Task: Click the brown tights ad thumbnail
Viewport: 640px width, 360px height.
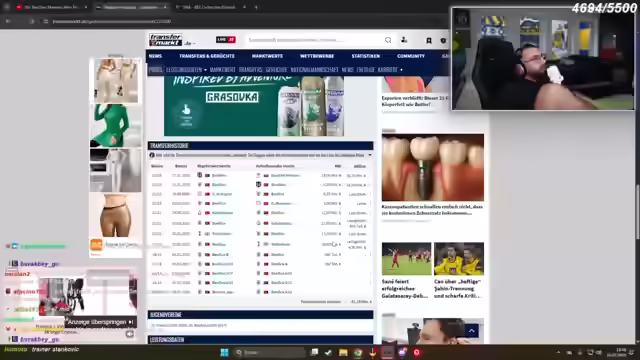Action: click(116, 216)
